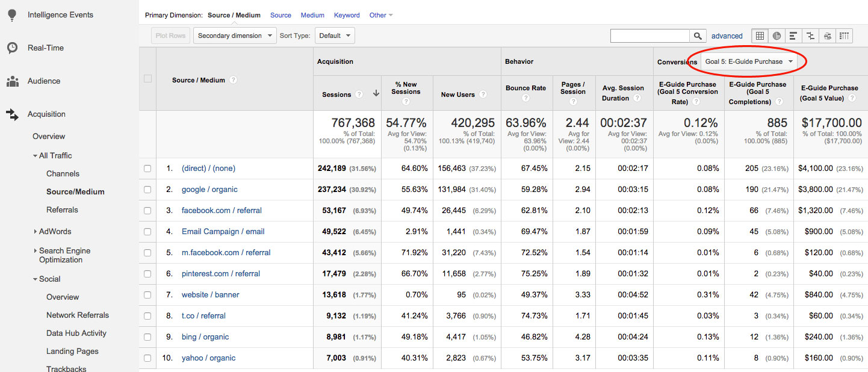
Task: Switch to the pie chart (percentage) view
Action: pos(777,36)
